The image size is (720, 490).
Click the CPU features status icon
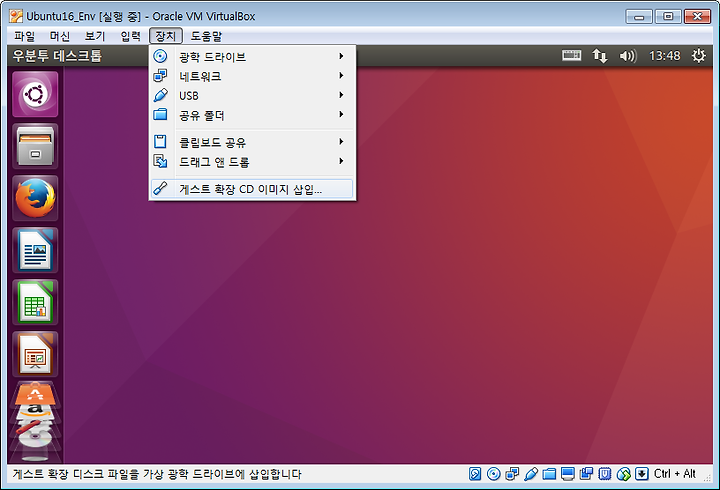click(x=605, y=473)
